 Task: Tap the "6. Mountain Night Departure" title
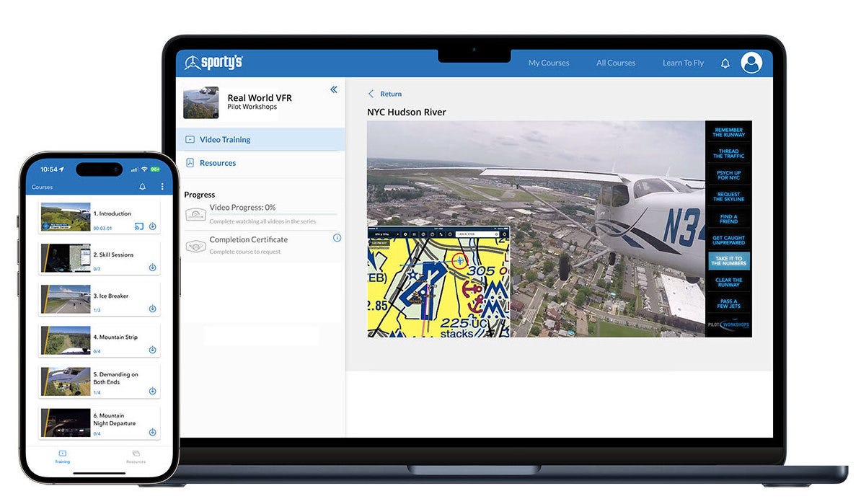(x=114, y=420)
